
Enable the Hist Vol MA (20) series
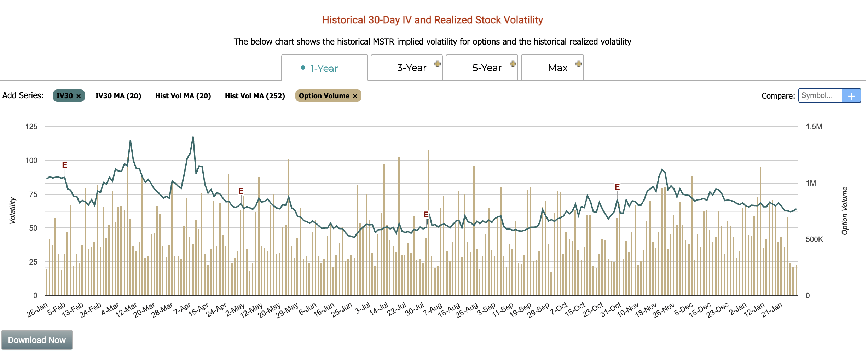(183, 96)
